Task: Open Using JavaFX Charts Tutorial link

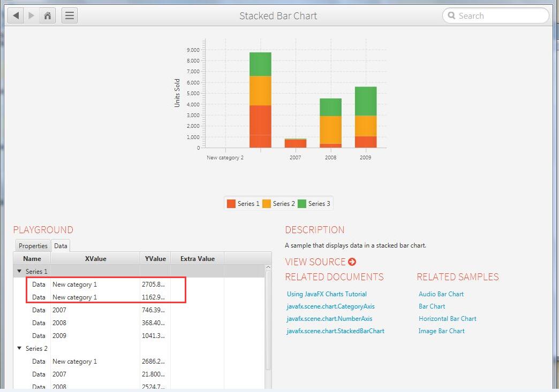Action: click(x=327, y=294)
